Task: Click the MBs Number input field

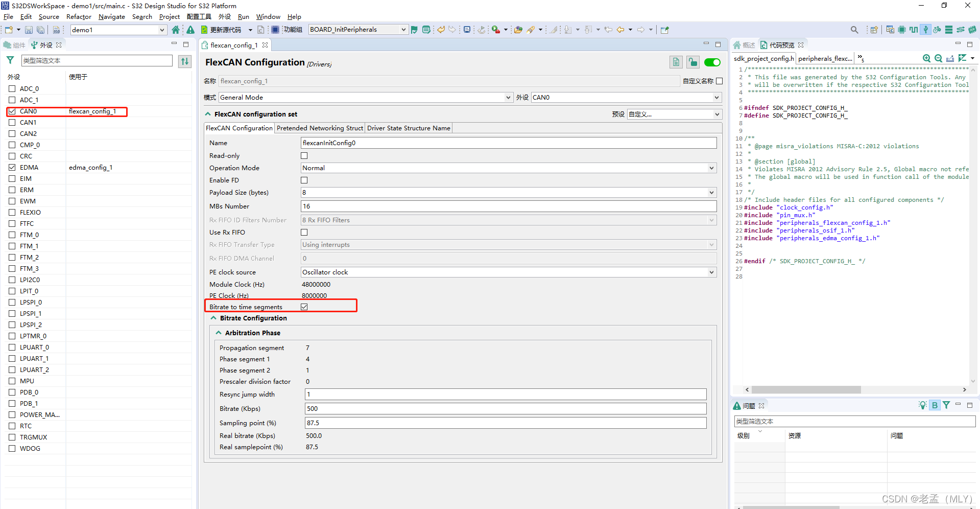Action: coord(509,206)
